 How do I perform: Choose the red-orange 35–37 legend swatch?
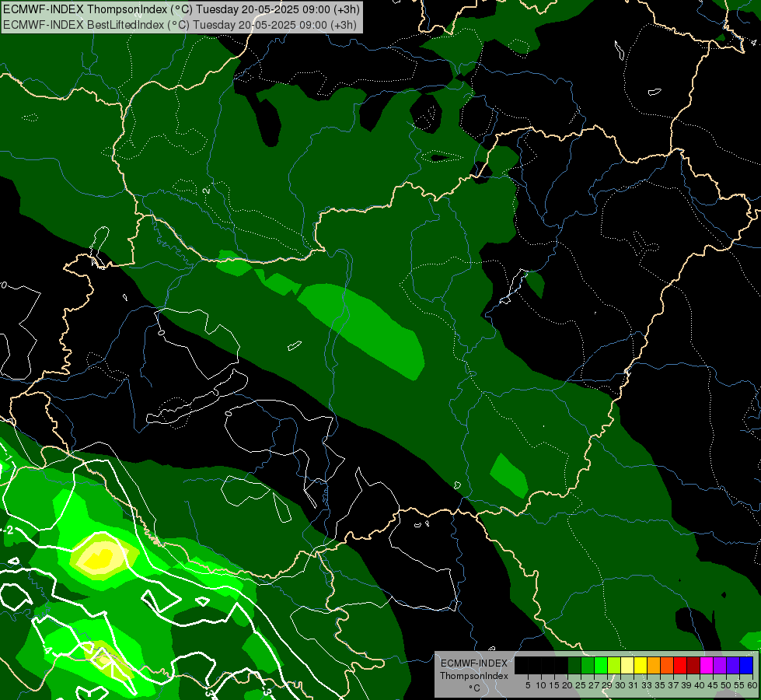point(667,665)
